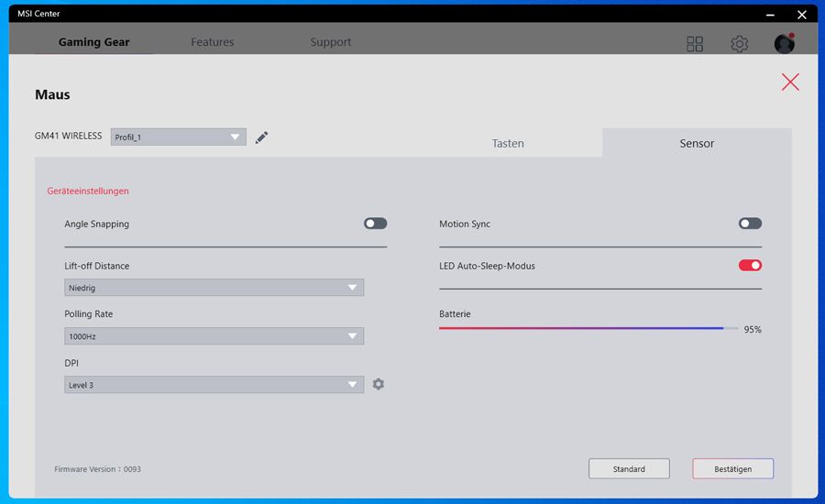The image size is (825, 504).
Task: Switch to Support tab
Action: click(x=330, y=42)
